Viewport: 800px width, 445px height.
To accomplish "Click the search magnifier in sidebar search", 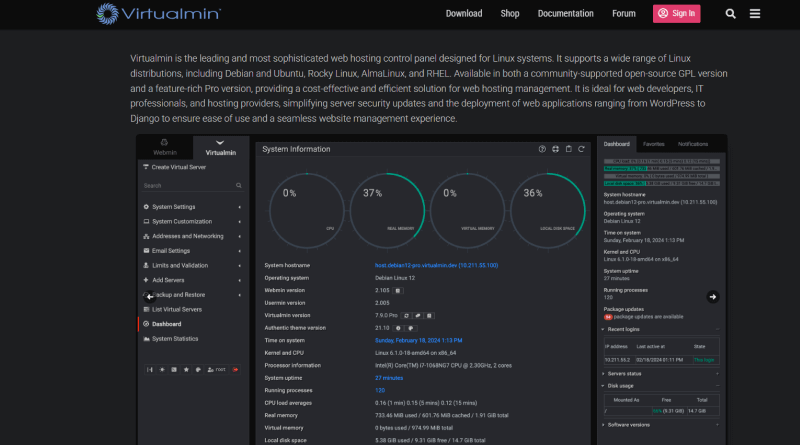I will coord(238,186).
